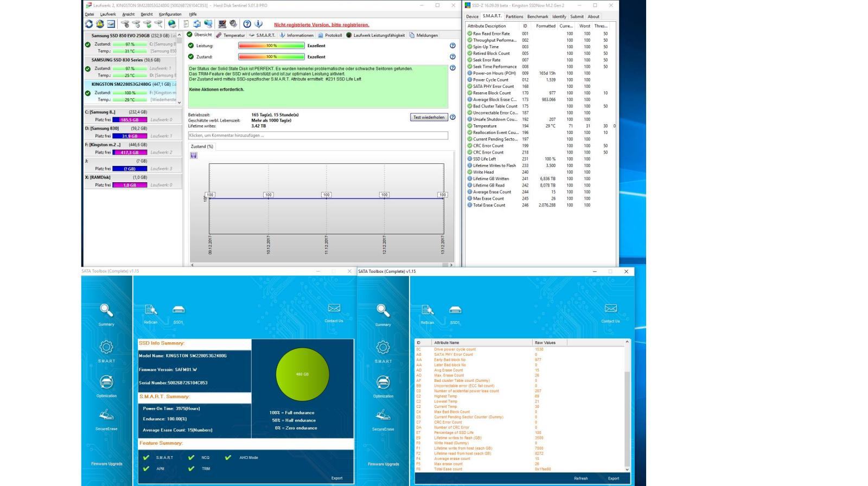
Task: Open About tab in SSD-Z
Action: click(x=593, y=16)
